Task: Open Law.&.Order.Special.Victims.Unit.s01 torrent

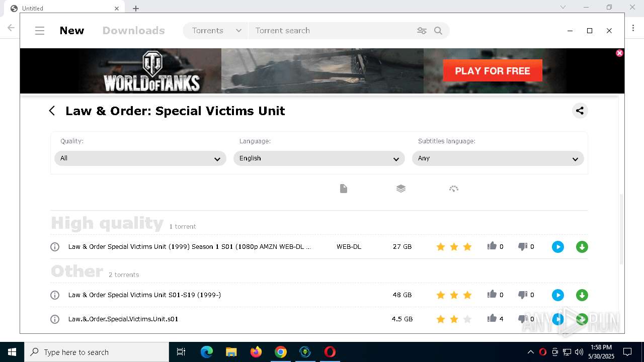Action: point(123,319)
